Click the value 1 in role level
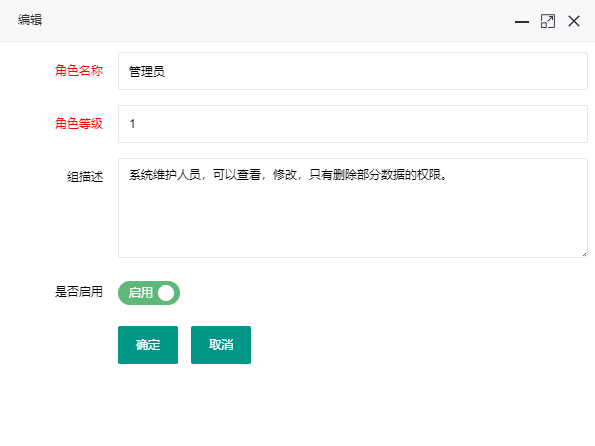 pos(132,124)
